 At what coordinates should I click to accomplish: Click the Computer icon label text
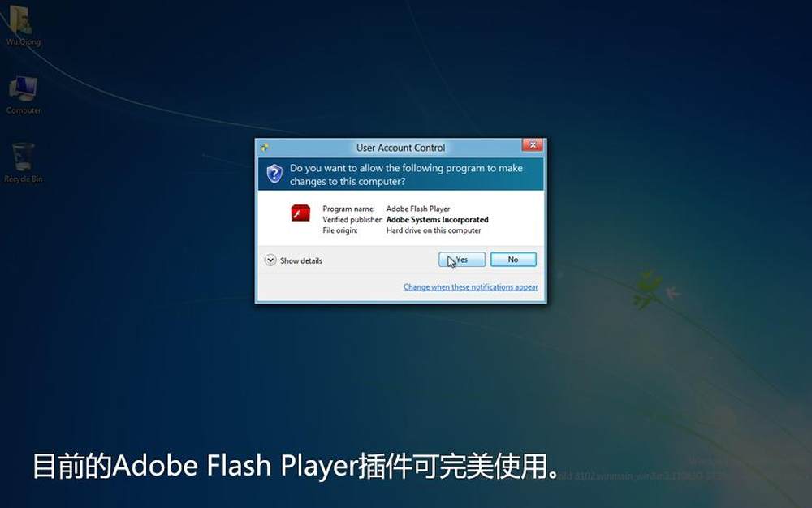click(x=24, y=110)
